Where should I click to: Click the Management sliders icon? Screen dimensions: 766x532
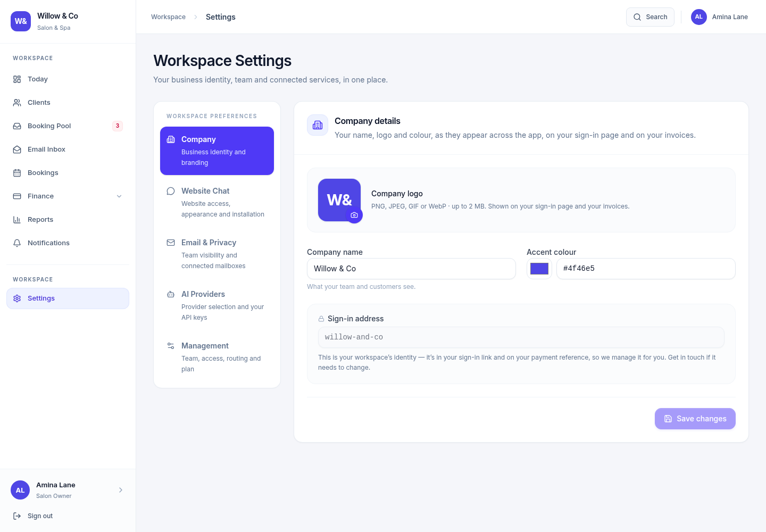pyautogui.click(x=171, y=346)
